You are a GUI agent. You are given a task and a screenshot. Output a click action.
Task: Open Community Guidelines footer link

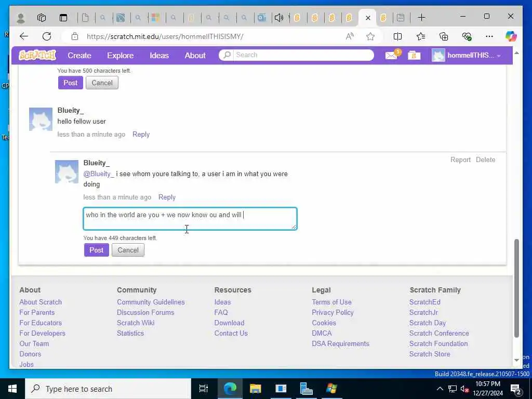(151, 302)
